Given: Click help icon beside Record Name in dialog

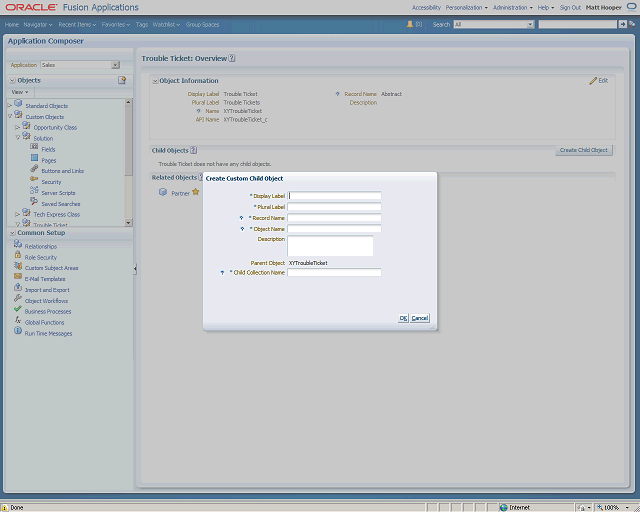Looking at the screenshot, I should click(x=241, y=218).
